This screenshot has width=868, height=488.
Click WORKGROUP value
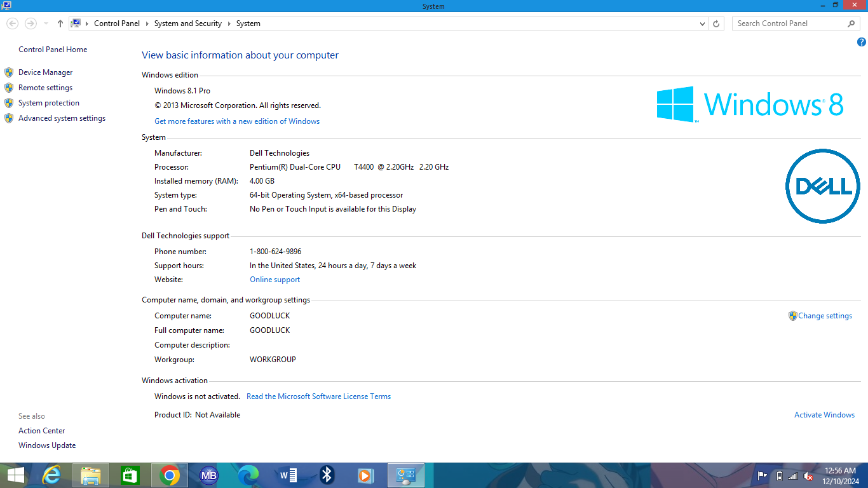273,360
